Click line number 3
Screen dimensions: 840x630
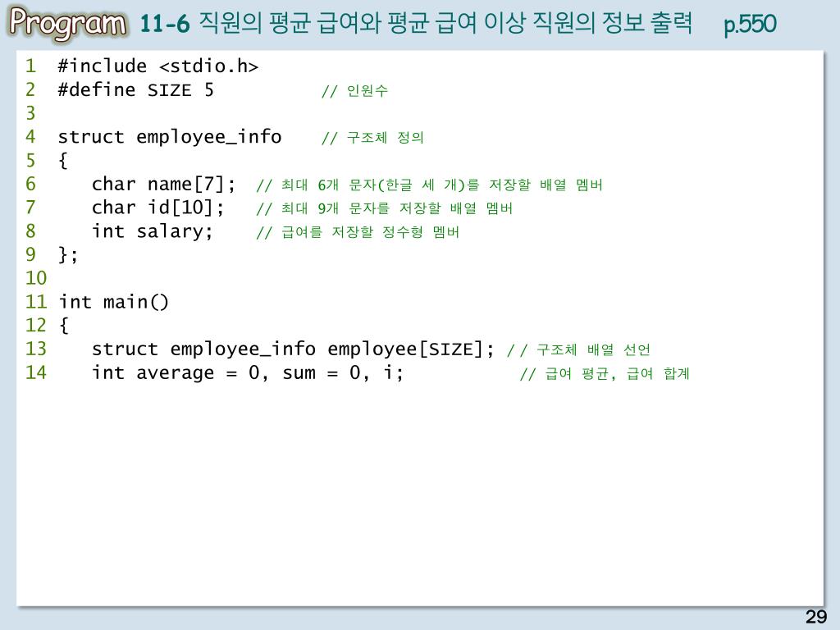point(30,113)
